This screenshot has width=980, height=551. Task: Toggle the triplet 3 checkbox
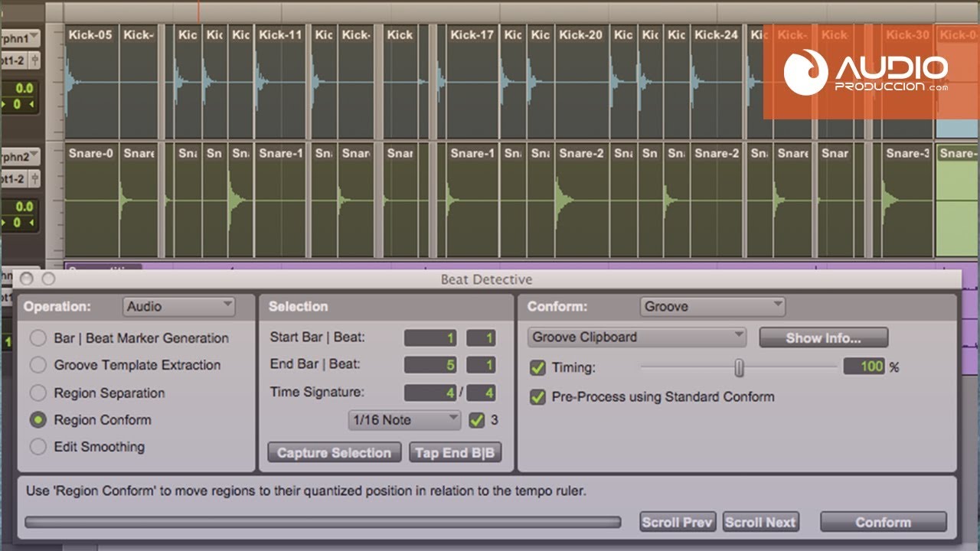477,419
